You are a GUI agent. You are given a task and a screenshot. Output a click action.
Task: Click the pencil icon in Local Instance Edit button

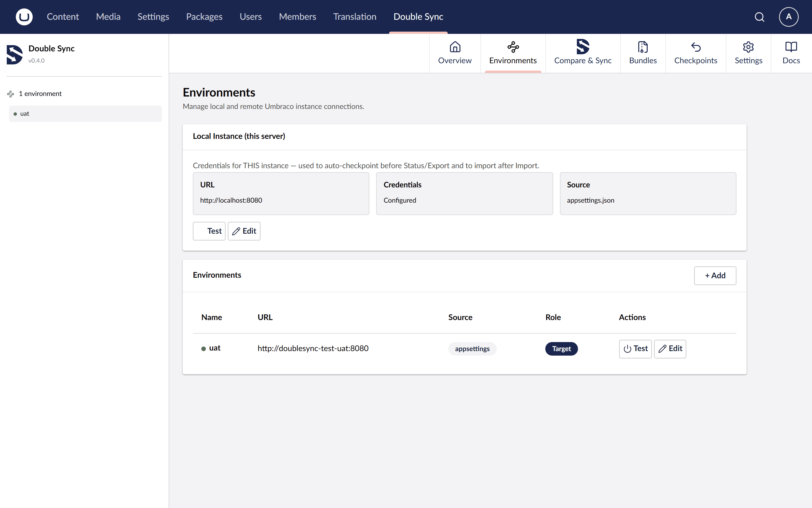[x=236, y=231]
